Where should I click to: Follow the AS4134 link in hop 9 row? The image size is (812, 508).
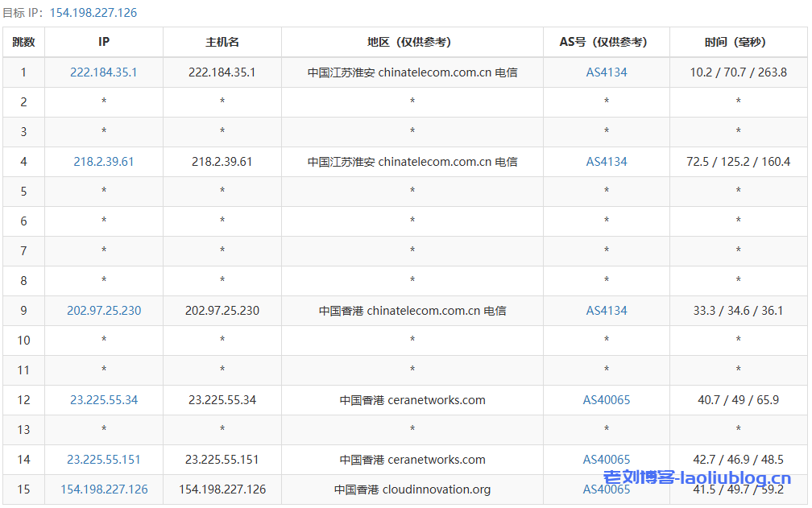pyautogui.click(x=607, y=311)
